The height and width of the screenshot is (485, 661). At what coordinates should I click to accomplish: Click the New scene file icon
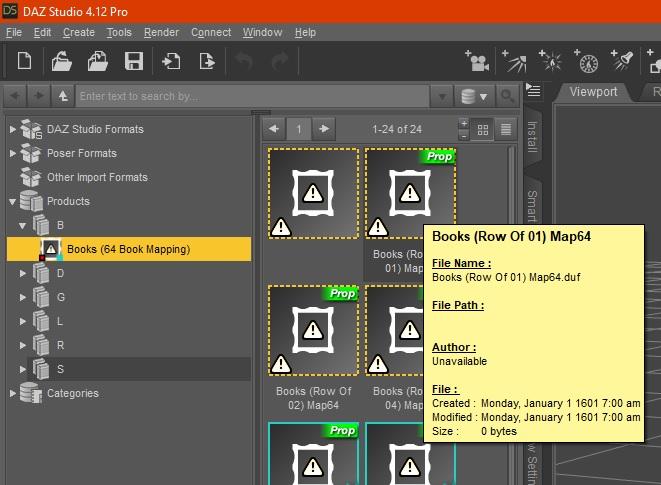point(24,61)
